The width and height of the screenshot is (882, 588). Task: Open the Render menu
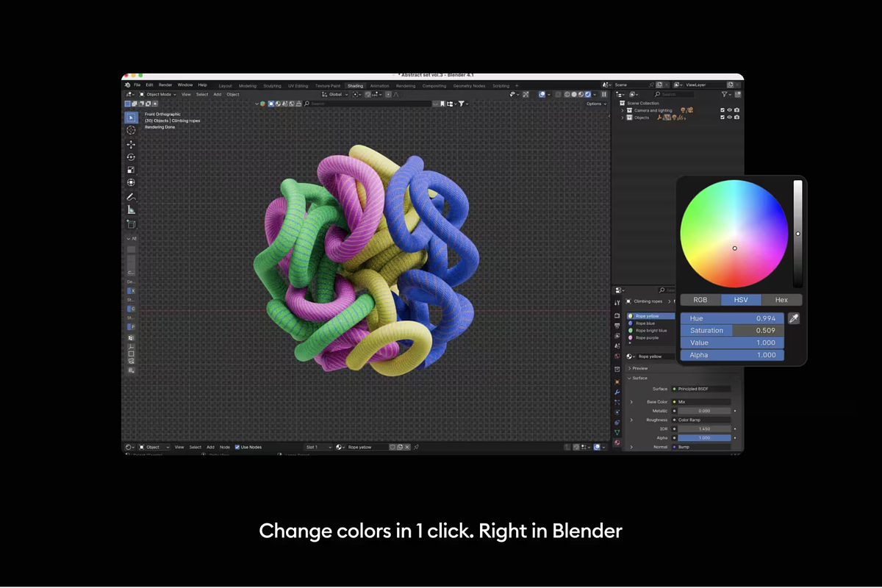(x=165, y=85)
